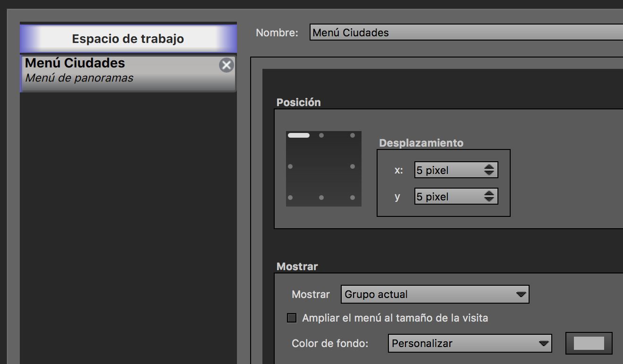Click the Nombre text field
The image size is (623, 364).
click(466, 33)
